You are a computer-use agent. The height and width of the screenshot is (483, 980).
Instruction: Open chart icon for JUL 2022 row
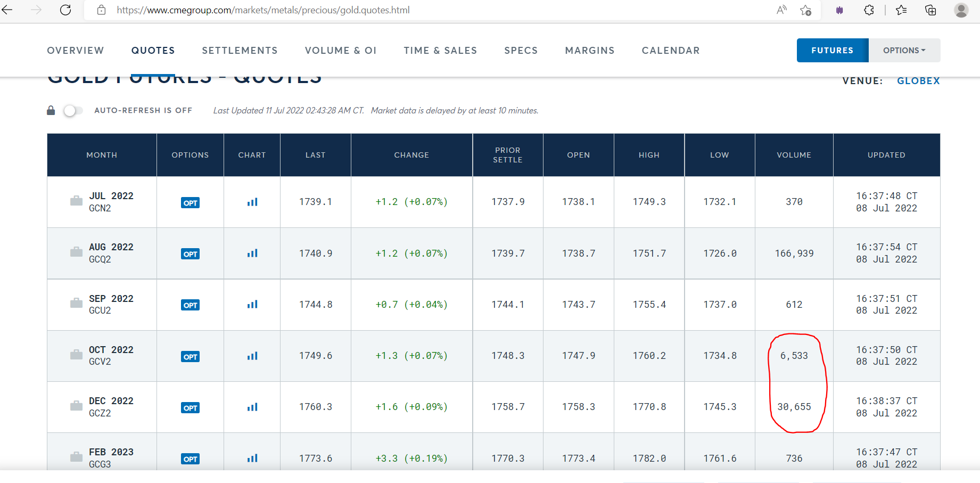(252, 202)
